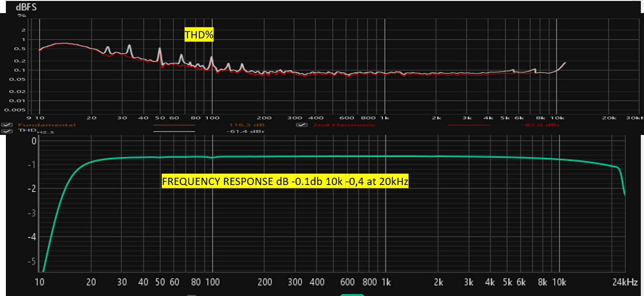644x296 pixels.
Task: Click the white THD legend line
Action: coord(174,131)
